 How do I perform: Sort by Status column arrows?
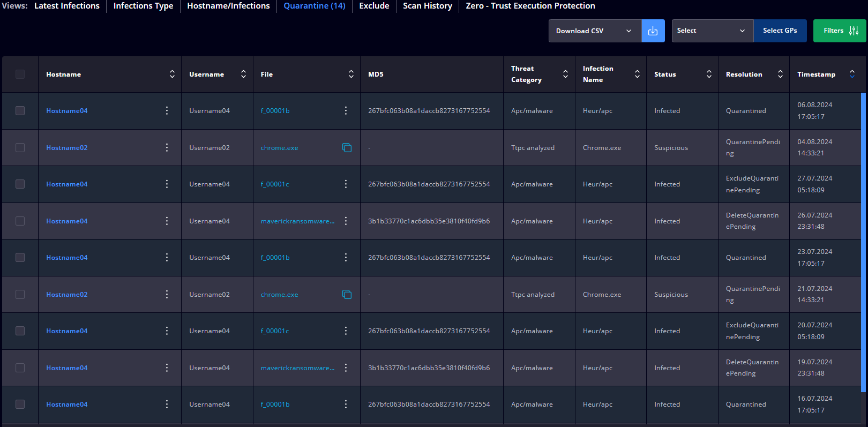(709, 74)
